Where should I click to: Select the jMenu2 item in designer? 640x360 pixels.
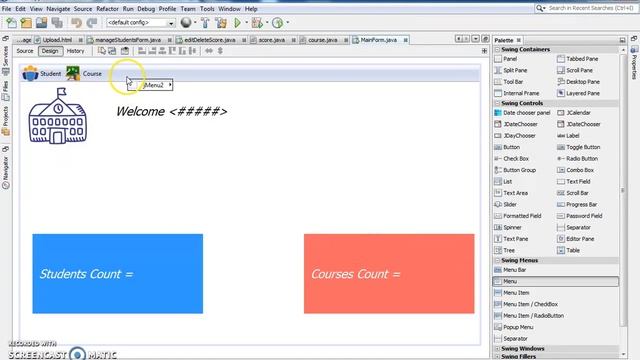[150, 85]
